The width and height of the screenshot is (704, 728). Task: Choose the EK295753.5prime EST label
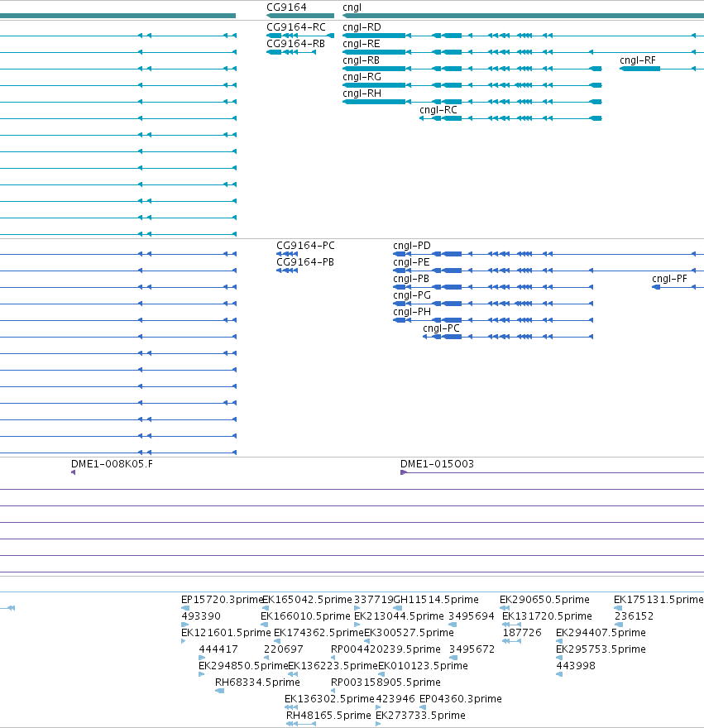pyautogui.click(x=601, y=649)
